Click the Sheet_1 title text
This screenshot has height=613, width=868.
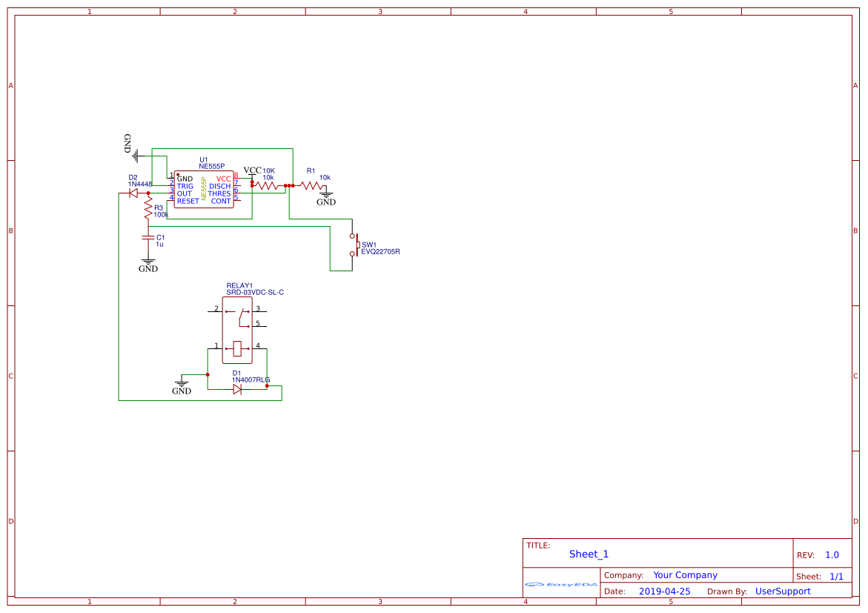click(589, 554)
